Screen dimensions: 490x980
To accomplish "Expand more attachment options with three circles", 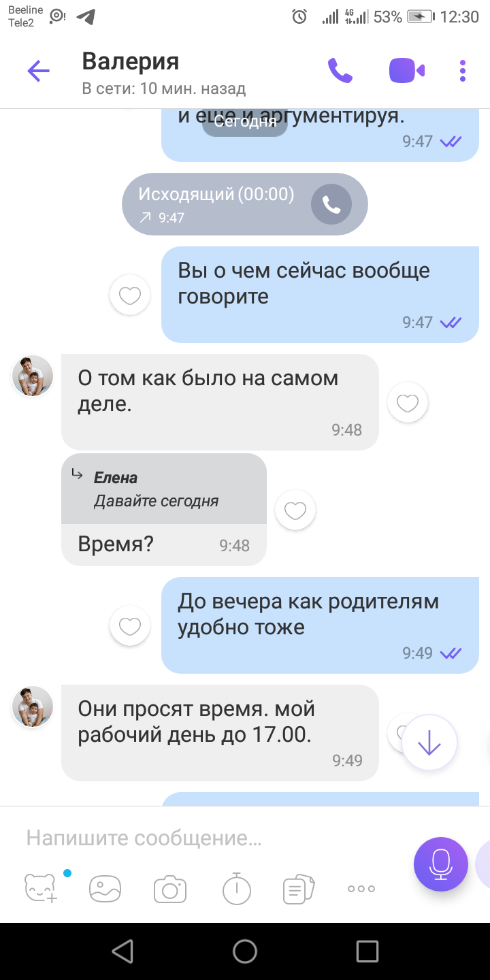I will point(361,889).
